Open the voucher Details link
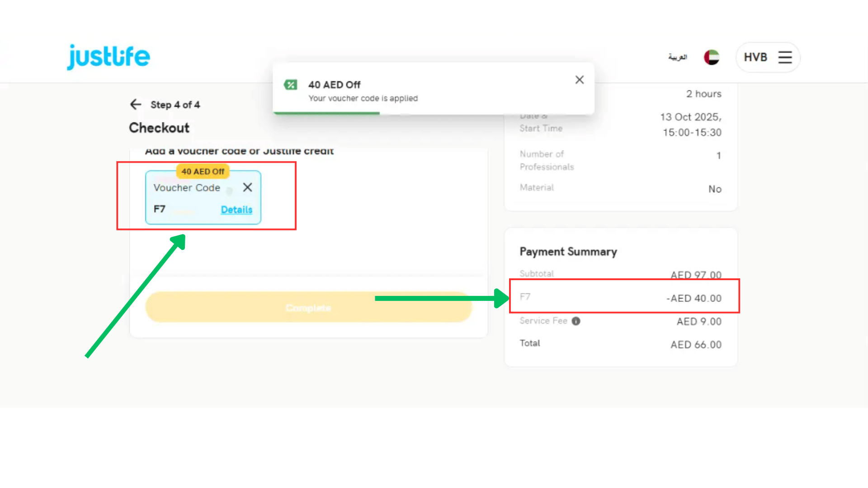The width and height of the screenshot is (868, 488). click(x=236, y=210)
